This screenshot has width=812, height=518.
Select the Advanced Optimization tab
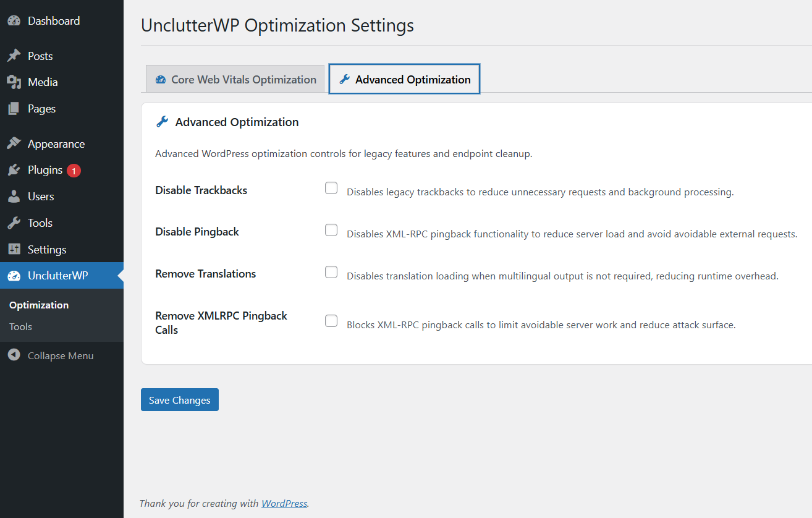point(405,79)
